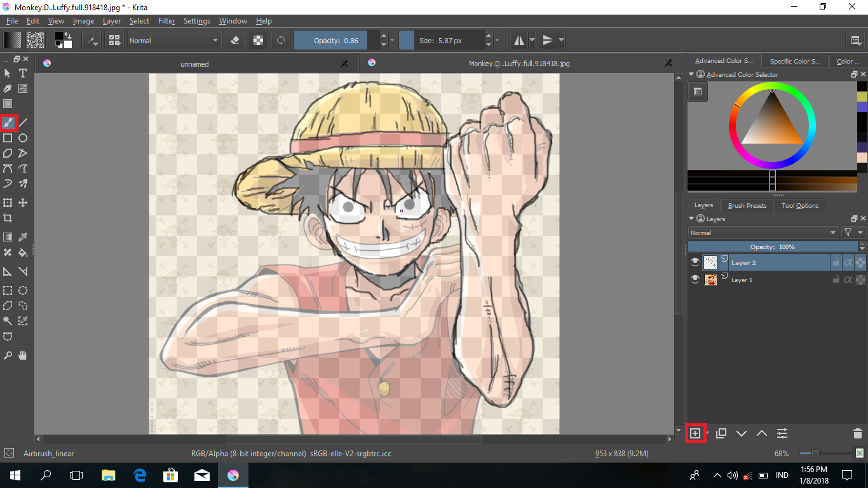This screenshot has height=488, width=868.
Task: Move layer up with chevron button
Action: 761,433
